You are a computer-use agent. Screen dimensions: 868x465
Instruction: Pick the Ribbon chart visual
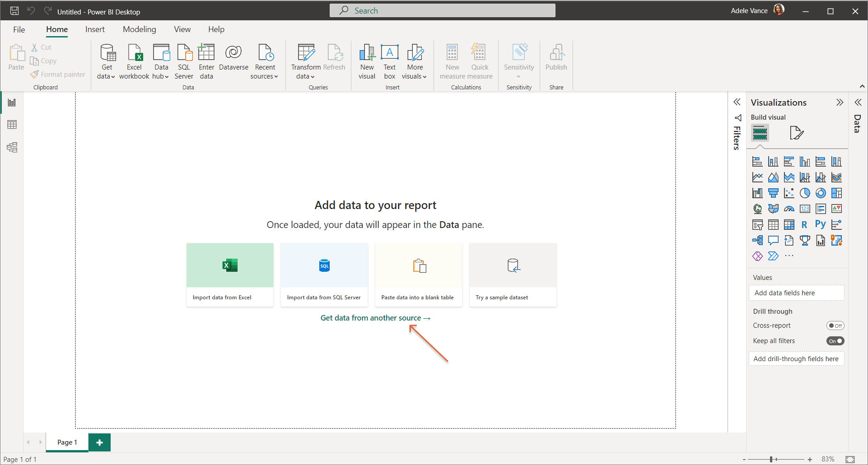coord(836,177)
